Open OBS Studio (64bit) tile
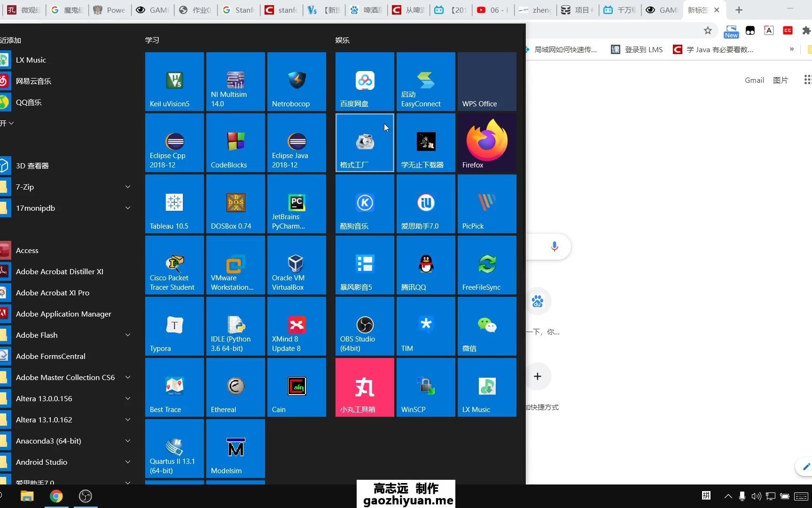 coord(365,326)
